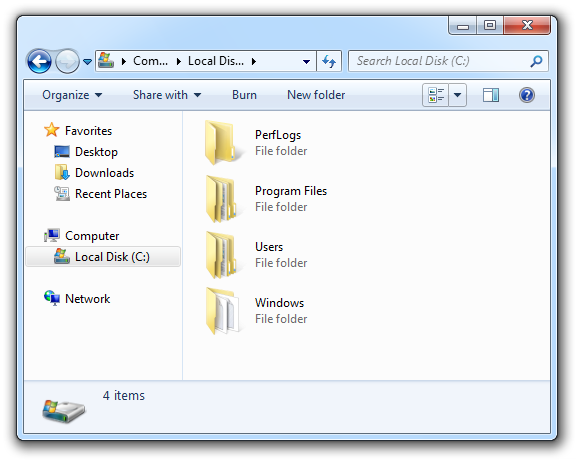Click the 4 items status text
Viewport: 579px width, 461px height.
(124, 395)
